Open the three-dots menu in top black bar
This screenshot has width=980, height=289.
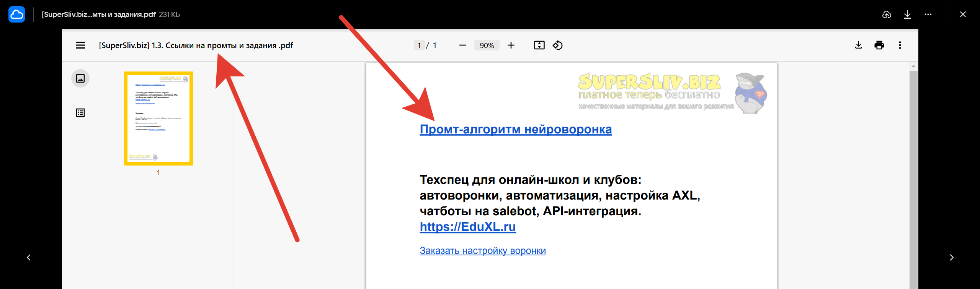point(928,15)
